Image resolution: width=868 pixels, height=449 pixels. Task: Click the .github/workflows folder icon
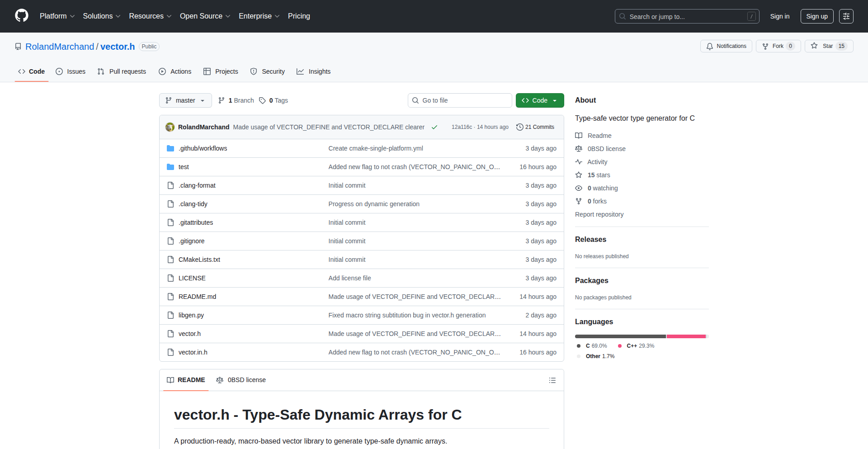click(170, 148)
